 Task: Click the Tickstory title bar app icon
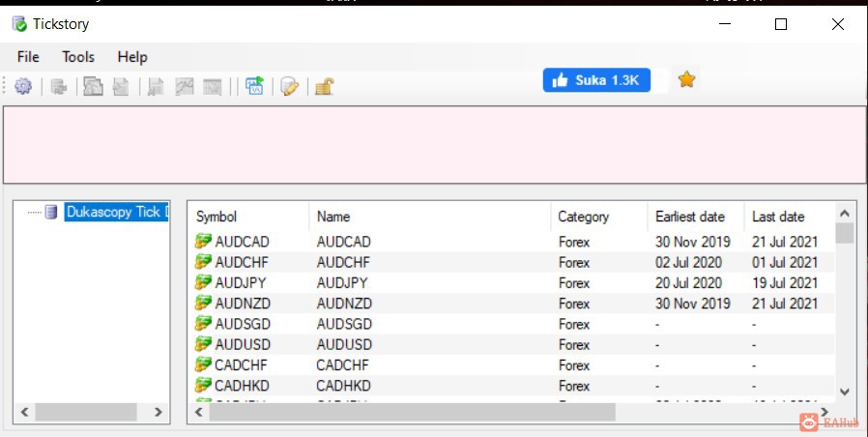(19, 24)
